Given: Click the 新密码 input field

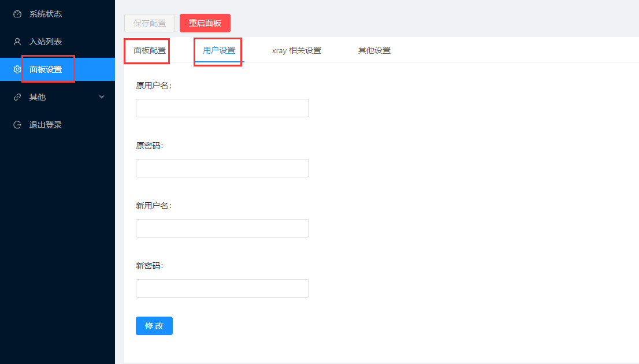Looking at the screenshot, I should point(222,288).
